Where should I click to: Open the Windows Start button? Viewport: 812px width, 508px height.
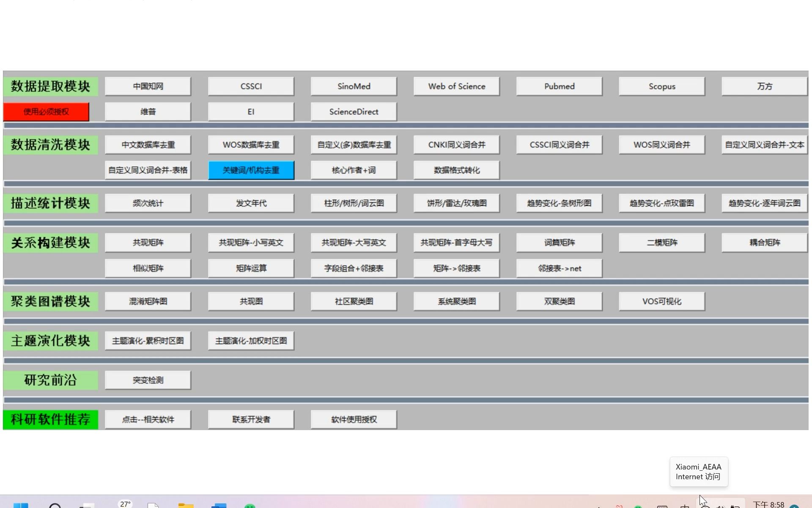click(x=21, y=505)
